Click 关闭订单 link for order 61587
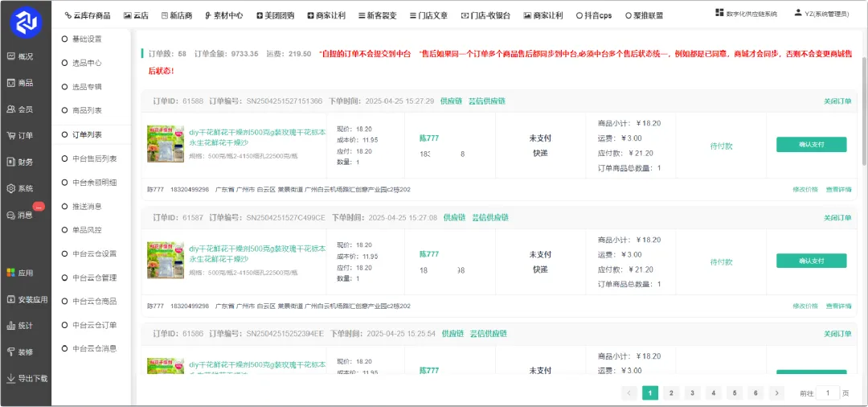This screenshot has height=407, width=868. [837, 218]
